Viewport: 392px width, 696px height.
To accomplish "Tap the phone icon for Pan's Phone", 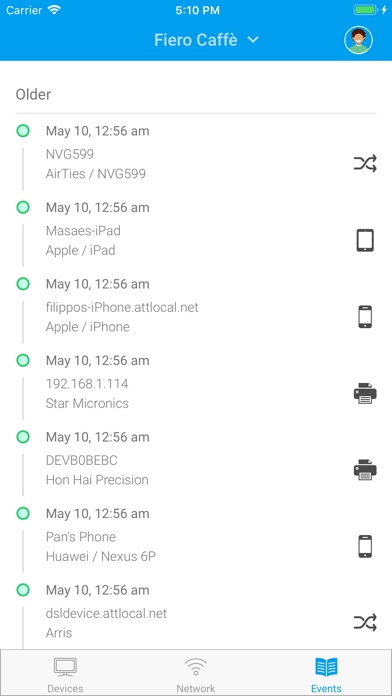I will [x=365, y=546].
